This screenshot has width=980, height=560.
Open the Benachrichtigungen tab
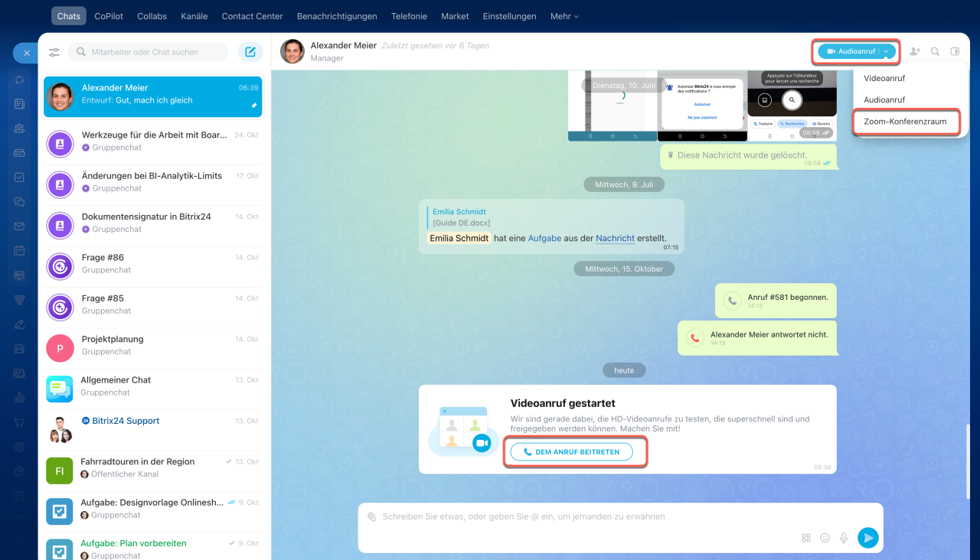point(337,16)
